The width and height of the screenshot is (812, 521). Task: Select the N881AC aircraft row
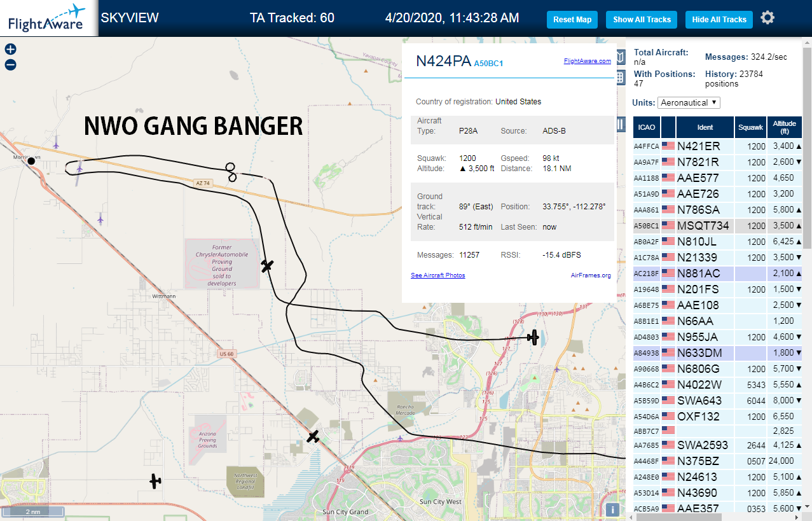pyautogui.click(x=717, y=273)
